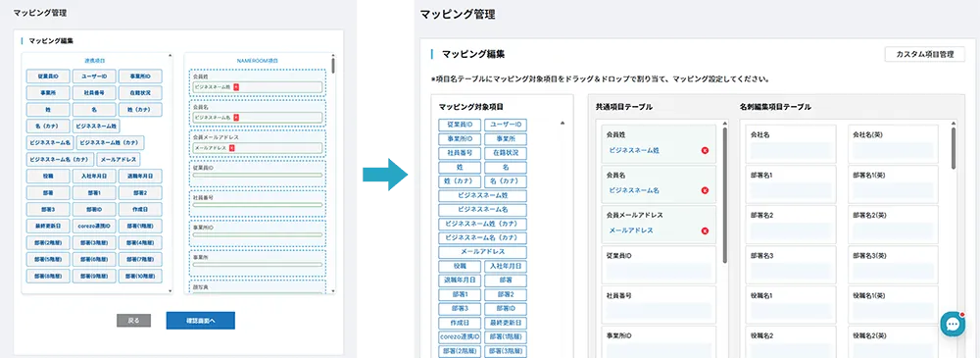The height and width of the screenshot is (358, 980).
Task: Pick corezo連携ID chip in 連携項目 list
Action: coord(94,226)
